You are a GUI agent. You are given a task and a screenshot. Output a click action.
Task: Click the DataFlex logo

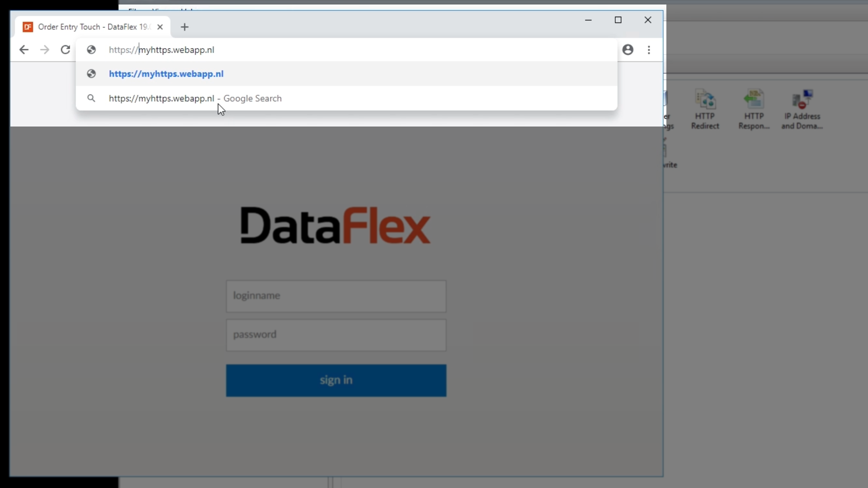pos(335,225)
